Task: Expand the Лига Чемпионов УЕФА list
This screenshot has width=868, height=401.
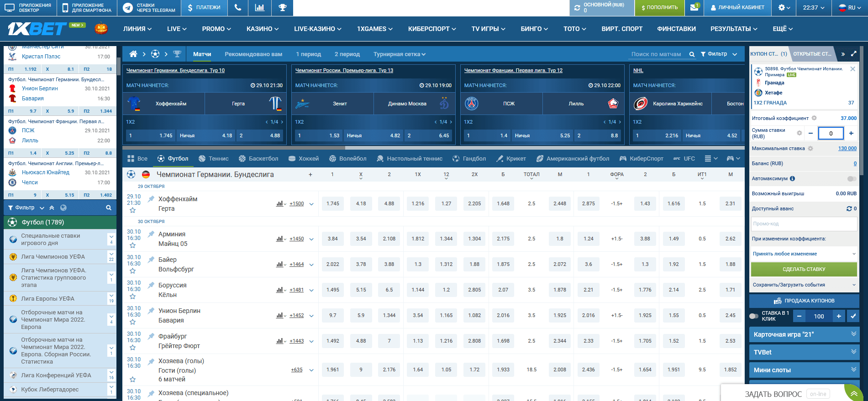Action: click(x=111, y=257)
